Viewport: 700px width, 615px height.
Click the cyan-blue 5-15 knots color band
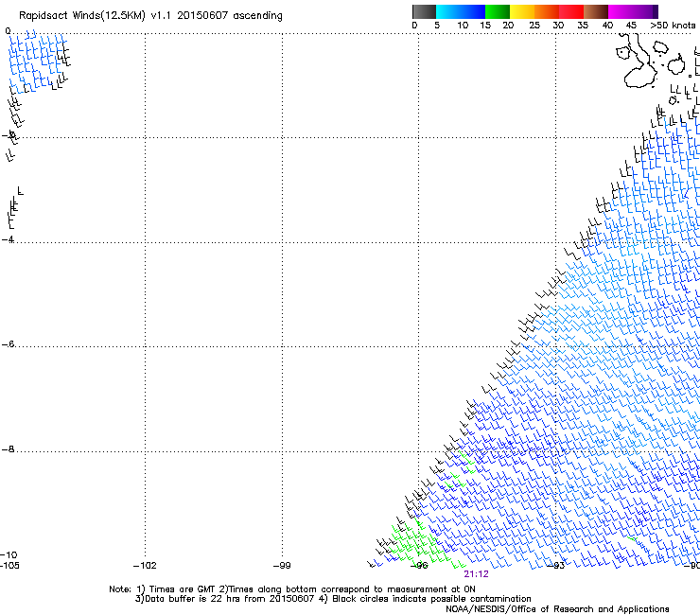[x=461, y=11]
